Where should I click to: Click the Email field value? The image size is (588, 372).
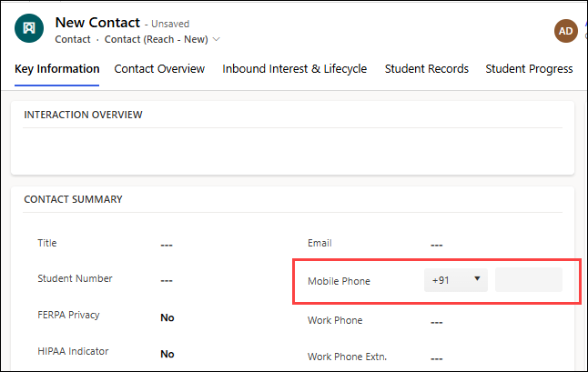437,245
